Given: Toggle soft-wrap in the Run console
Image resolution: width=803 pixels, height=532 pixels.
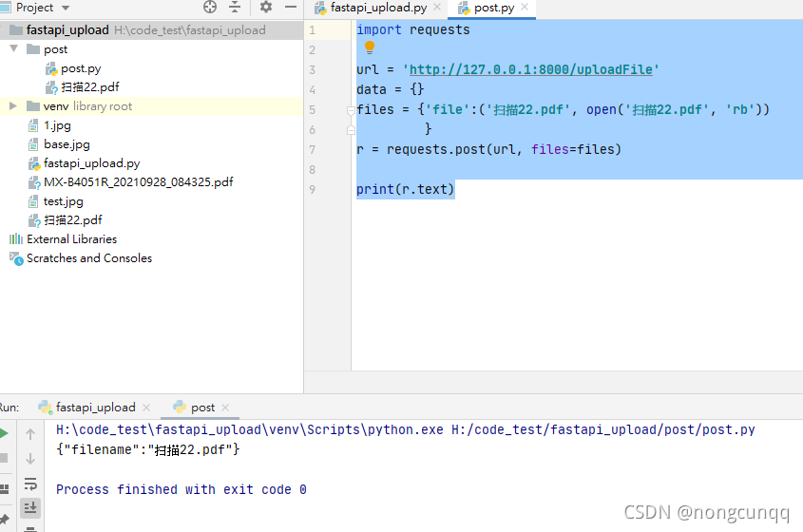Looking at the screenshot, I should [x=30, y=484].
